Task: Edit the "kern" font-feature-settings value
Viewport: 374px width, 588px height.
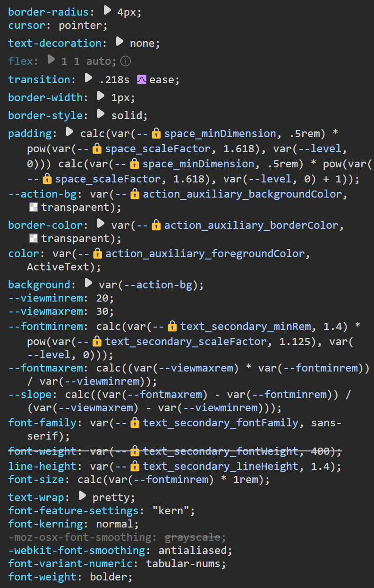Action: (x=170, y=510)
